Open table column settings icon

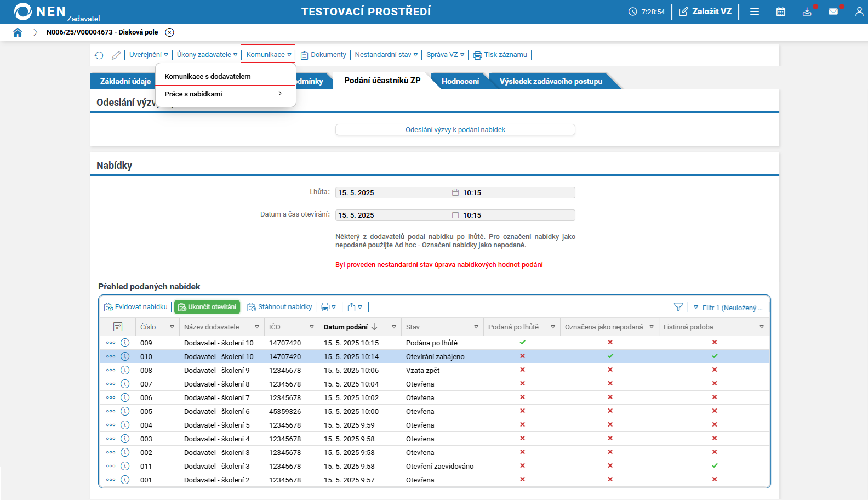pos(118,327)
